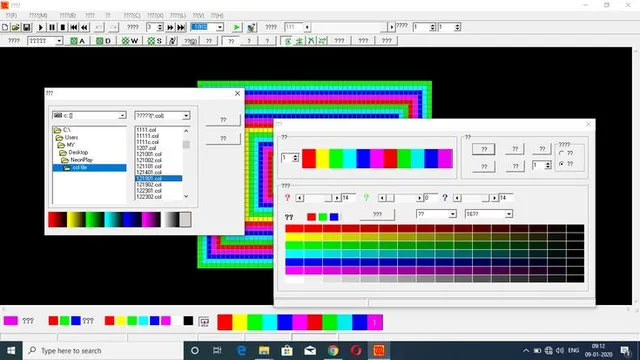Click the second green align icon in toolbar
The image size is (640, 360).
coord(299,41)
